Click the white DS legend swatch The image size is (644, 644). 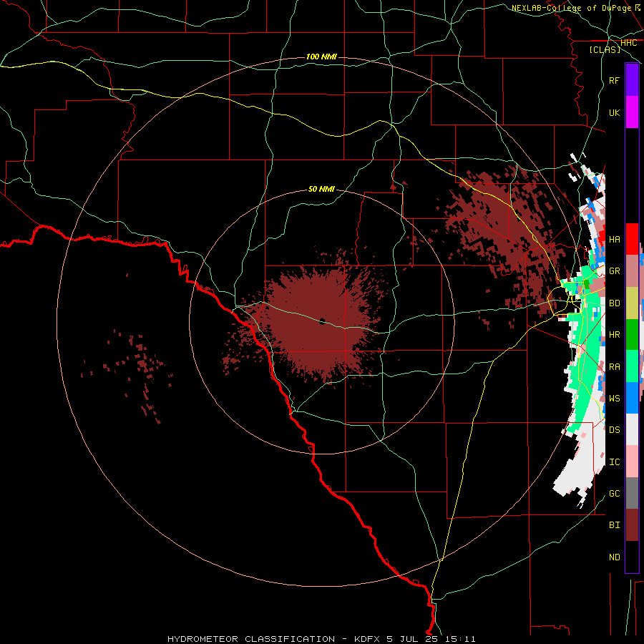(x=632, y=429)
